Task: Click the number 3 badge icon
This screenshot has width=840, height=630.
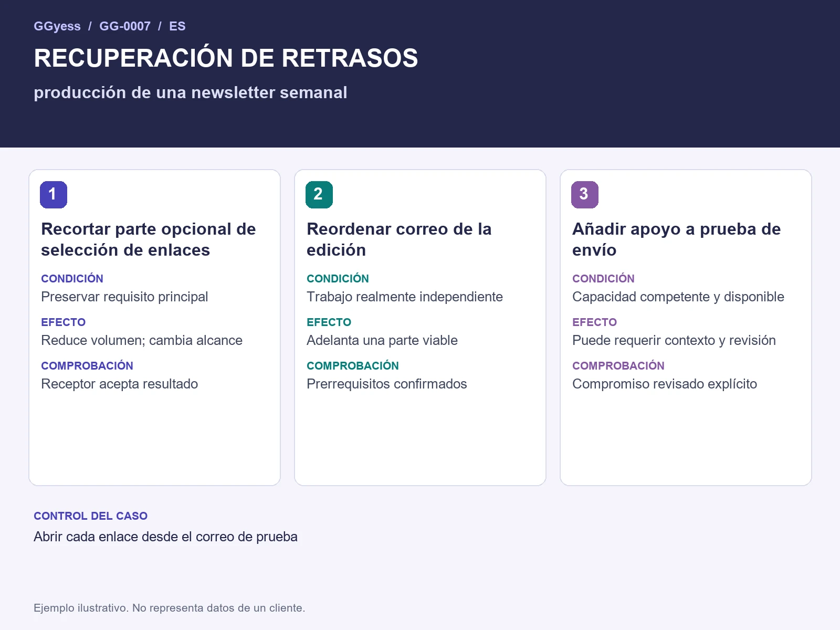Action: [585, 195]
